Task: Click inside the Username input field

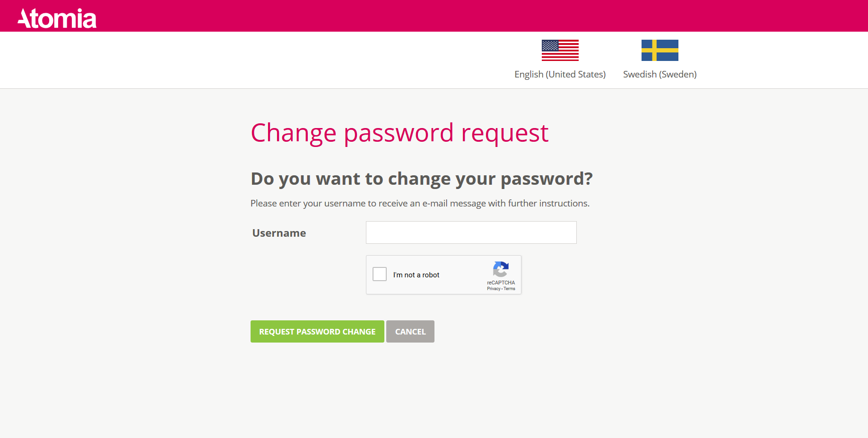Action: point(471,232)
